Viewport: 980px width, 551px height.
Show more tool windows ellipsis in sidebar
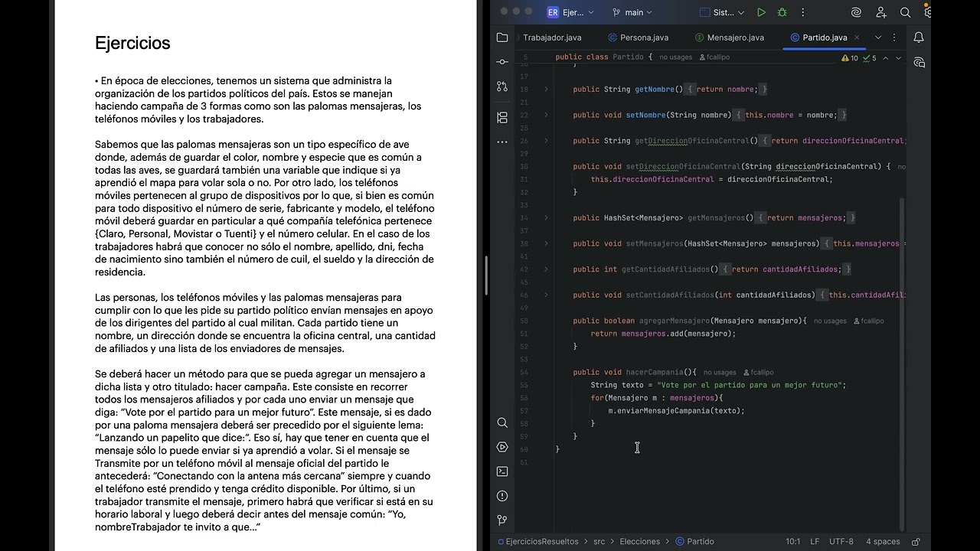(502, 142)
